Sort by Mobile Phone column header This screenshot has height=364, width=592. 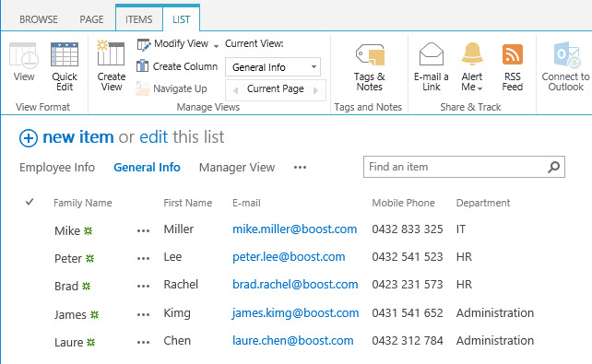point(403,203)
